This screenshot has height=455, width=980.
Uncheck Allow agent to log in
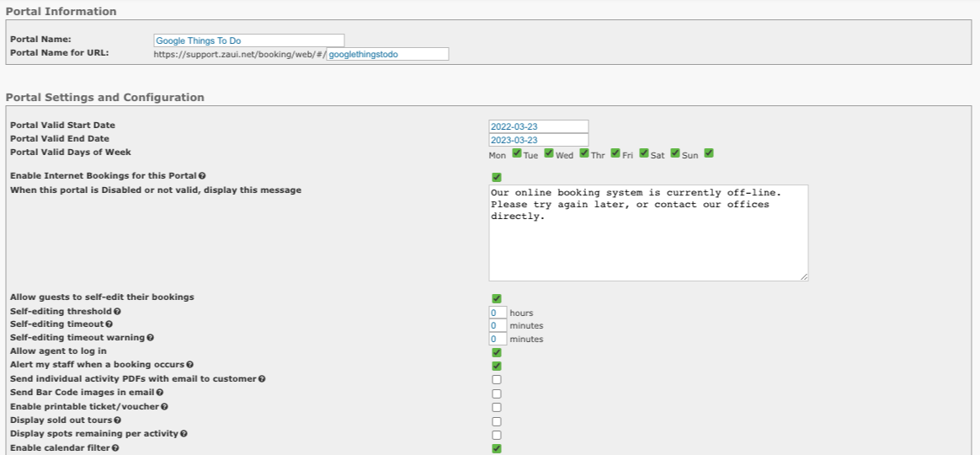(497, 352)
